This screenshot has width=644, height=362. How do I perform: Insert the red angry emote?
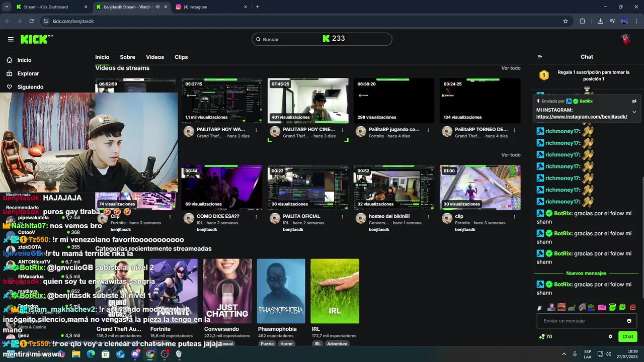(633, 307)
